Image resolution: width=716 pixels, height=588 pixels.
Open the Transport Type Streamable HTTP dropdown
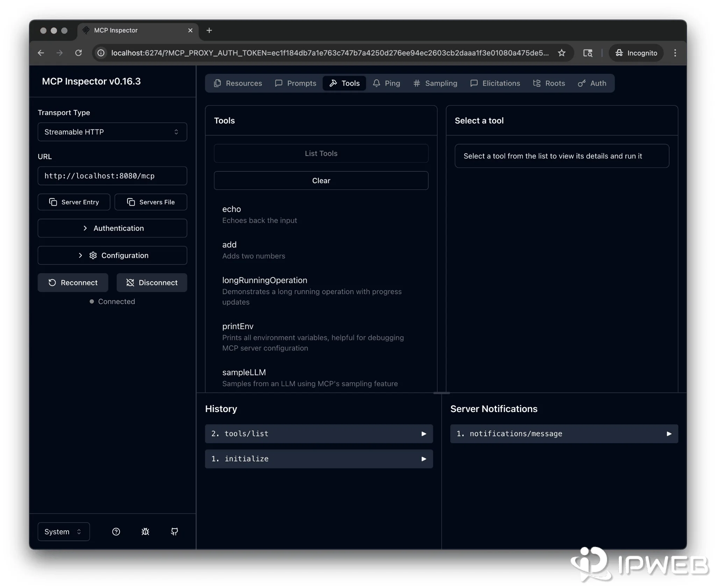pos(112,132)
